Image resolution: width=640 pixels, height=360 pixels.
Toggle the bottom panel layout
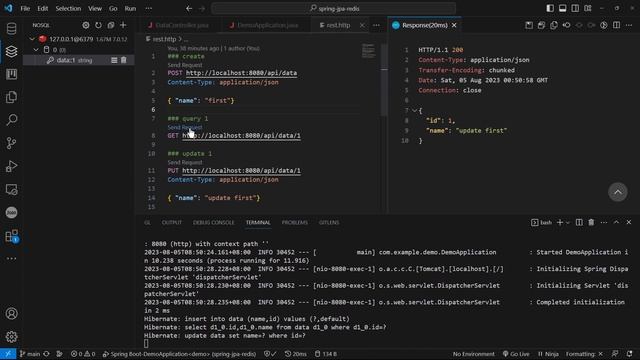tap(562, 8)
